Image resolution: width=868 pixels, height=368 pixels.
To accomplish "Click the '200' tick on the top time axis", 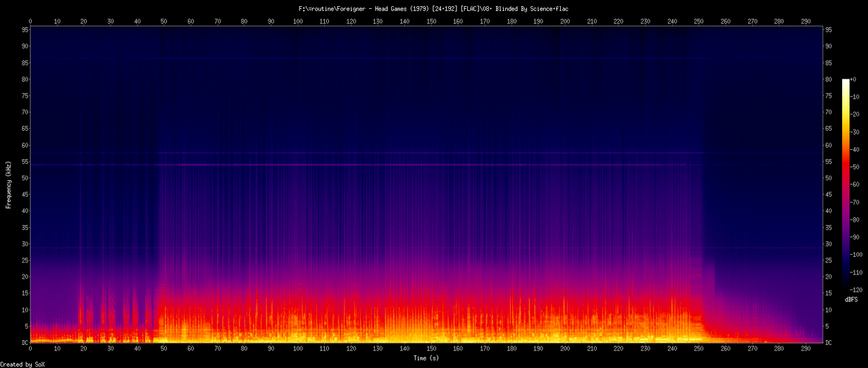I will (565, 22).
